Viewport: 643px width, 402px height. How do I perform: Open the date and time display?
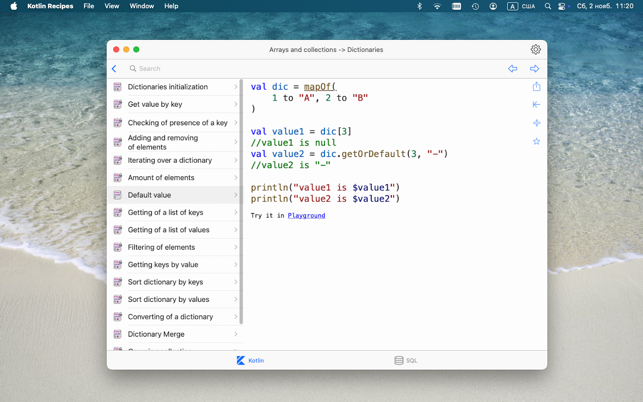coord(605,6)
